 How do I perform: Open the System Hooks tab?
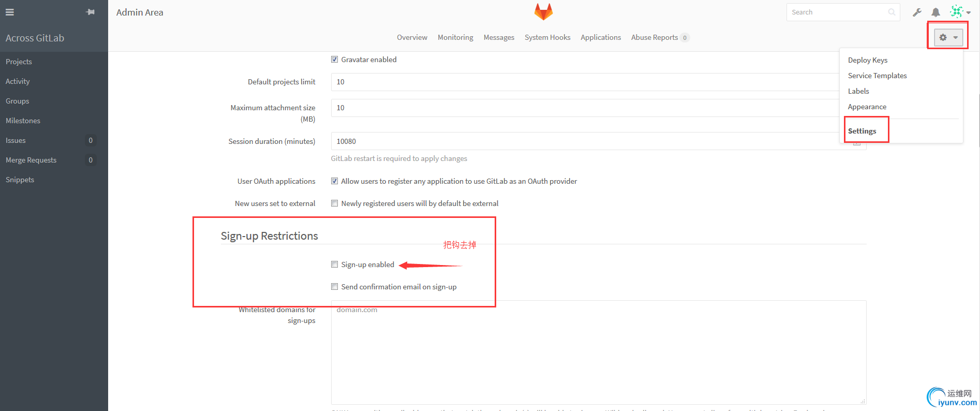coord(547,37)
